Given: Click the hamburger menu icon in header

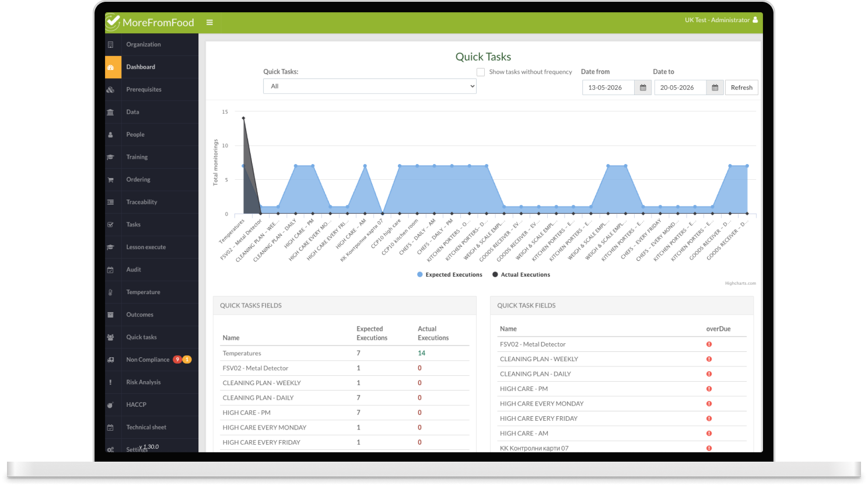Looking at the screenshot, I should click(209, 23).
